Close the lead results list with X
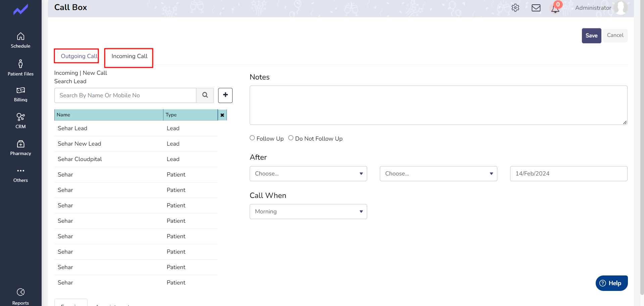 (222, 115)
